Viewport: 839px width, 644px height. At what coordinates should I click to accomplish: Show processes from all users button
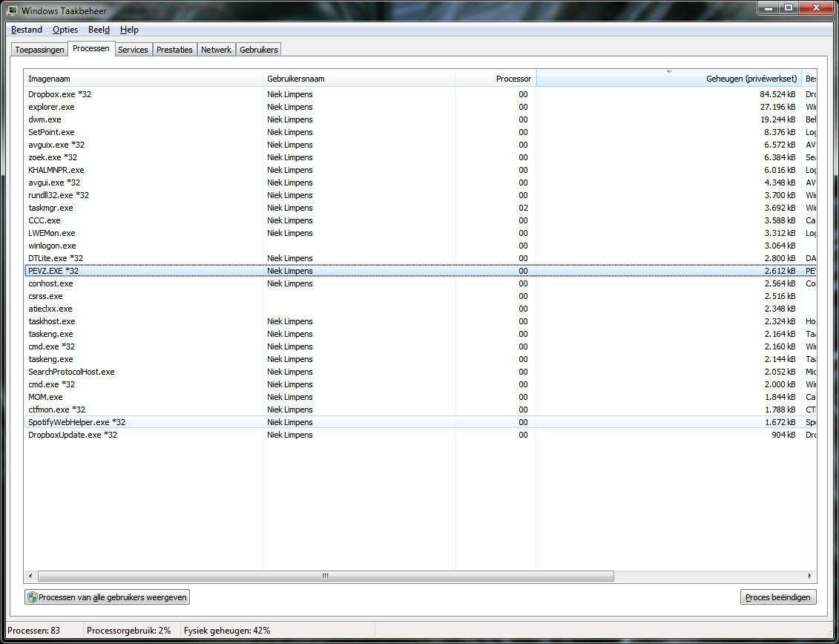tap(107, 597)
